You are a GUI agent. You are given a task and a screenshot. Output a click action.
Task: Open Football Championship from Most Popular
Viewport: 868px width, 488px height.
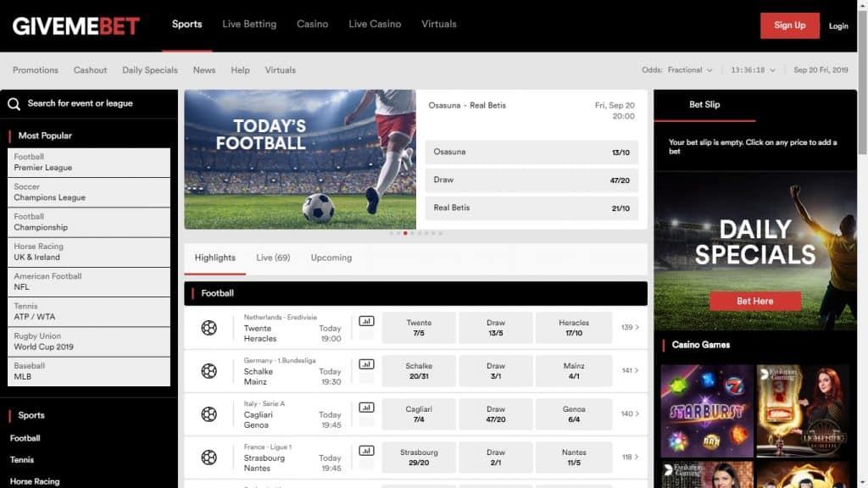pyautogui.click(x=89, y=223)
